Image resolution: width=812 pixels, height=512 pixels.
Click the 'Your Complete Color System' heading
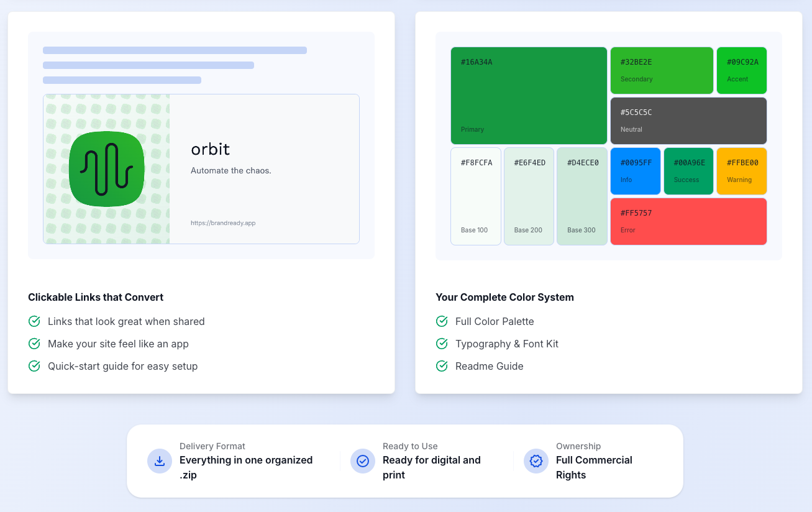(x=504, y=297)
